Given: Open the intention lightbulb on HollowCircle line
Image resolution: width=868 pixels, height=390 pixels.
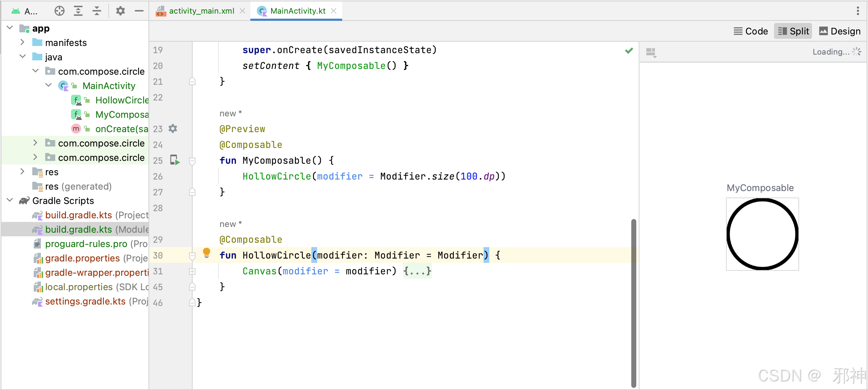Looking at the screenshot, I should tap(207, 253).
